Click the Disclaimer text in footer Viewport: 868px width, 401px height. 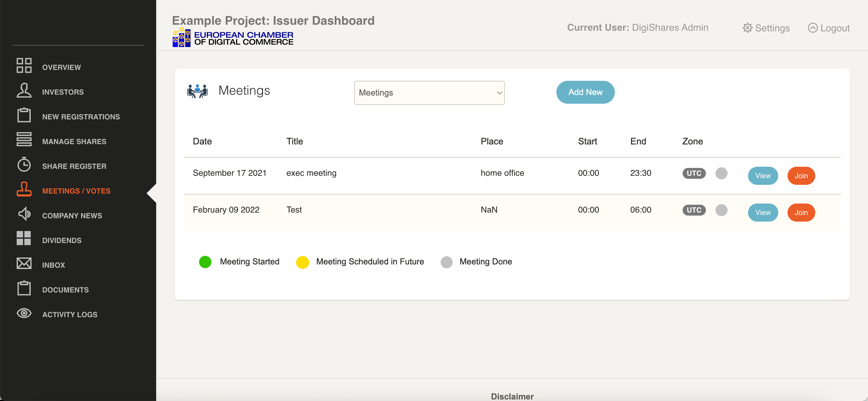[512, 396]
